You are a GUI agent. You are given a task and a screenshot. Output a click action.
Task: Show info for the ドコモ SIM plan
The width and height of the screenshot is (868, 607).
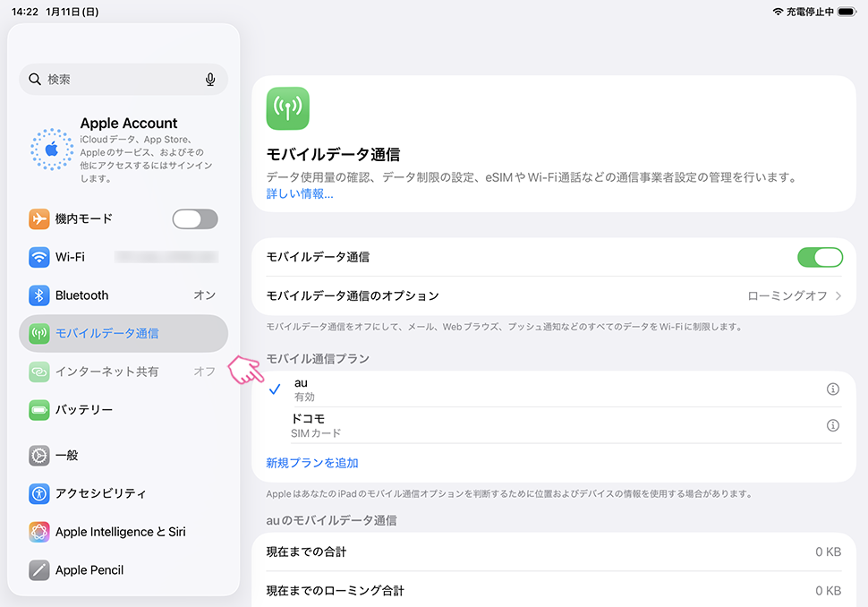(x=832, y=425)
